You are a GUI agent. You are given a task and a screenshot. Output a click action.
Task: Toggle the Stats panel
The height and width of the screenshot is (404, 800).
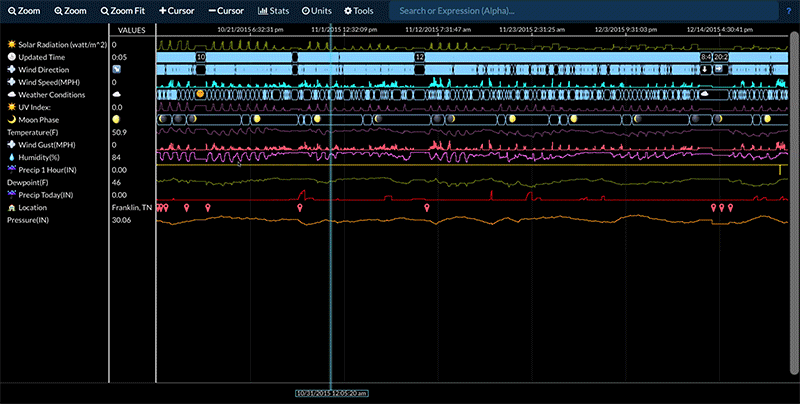click(275, 10)
